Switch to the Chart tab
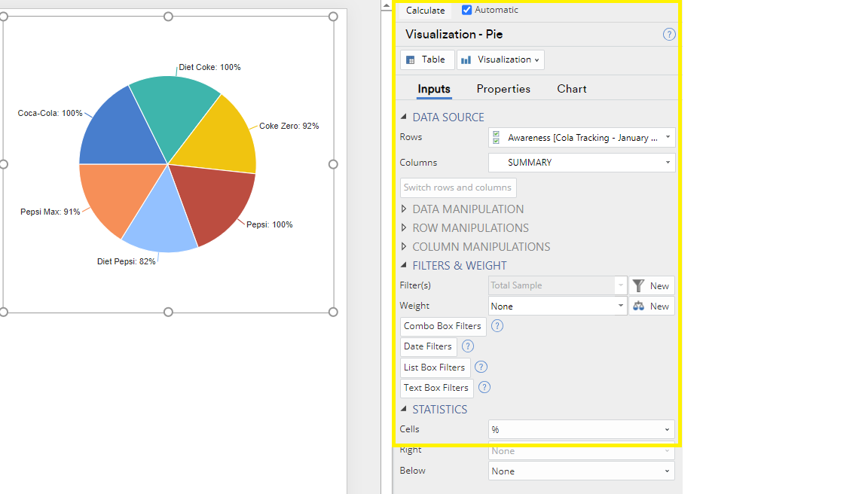868x494 pixels. click(572, 89)
